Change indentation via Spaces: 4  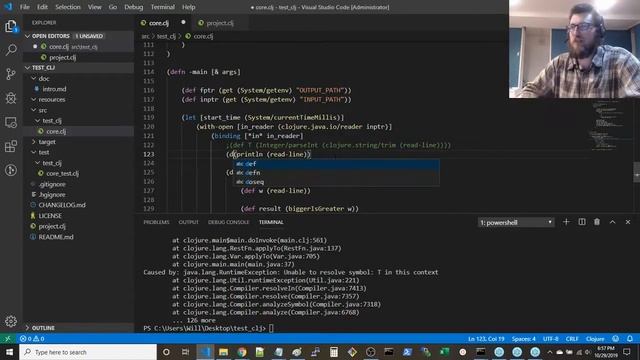pos(524,339)
